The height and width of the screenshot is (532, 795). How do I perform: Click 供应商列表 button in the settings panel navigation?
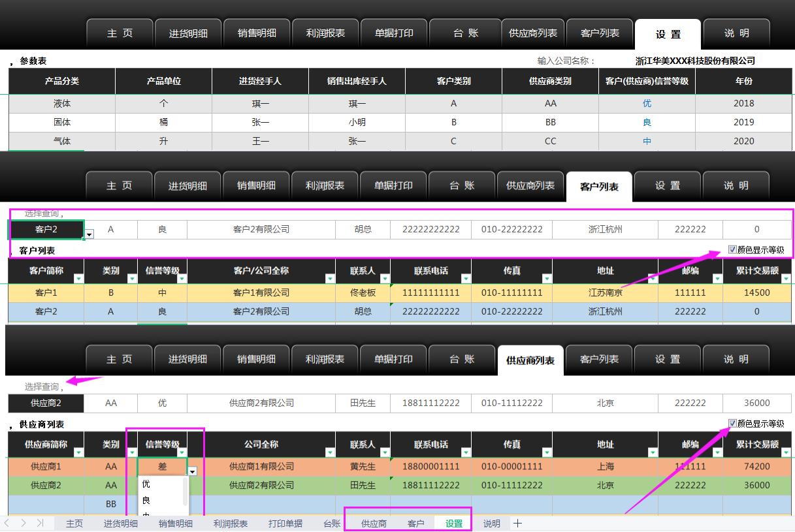coord(533,33)
